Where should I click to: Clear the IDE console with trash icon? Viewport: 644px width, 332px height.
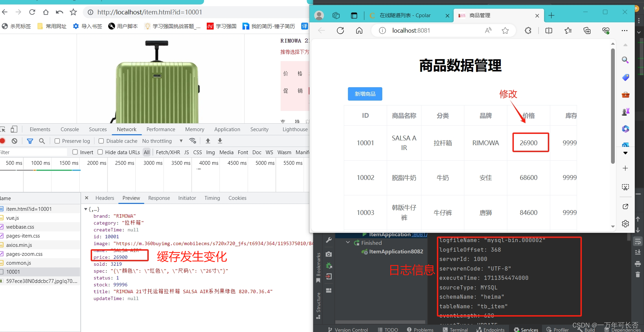(x=638, y=274)
